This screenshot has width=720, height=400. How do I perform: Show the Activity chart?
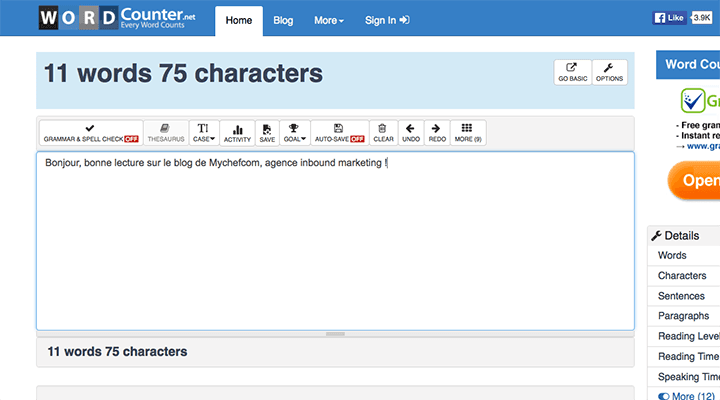pos(237,133)
